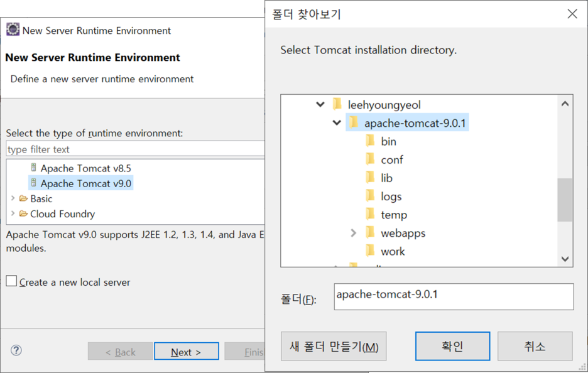
Task: Click the Finish button in the wizard
Action: coord(244,351)
